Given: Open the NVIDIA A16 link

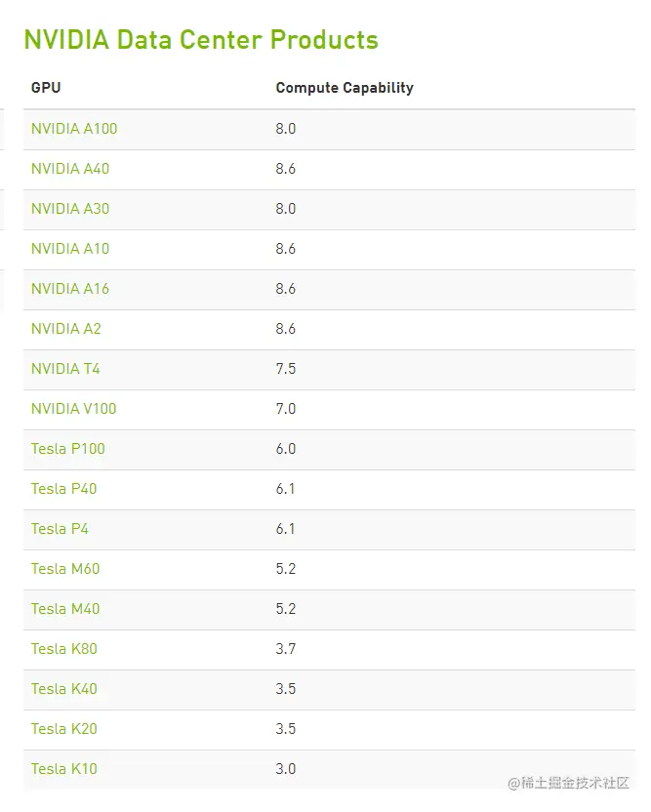Looking at the screenshot, I should click(70, 289).
